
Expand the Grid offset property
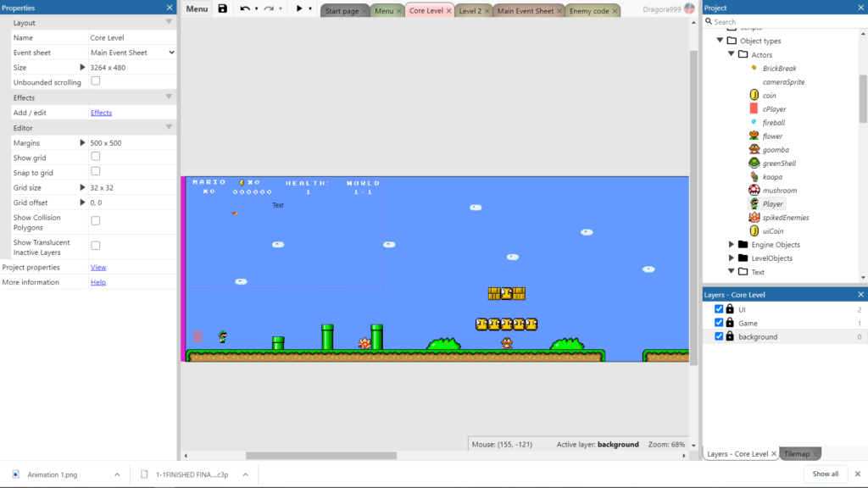[x=82, y=202]
